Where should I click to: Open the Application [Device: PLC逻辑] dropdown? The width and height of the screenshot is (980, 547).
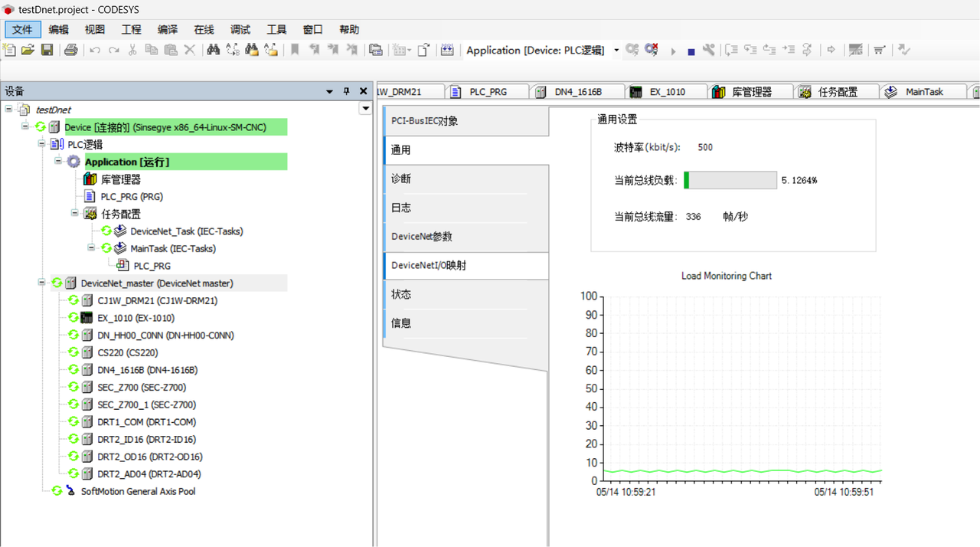[x=616, y=51]
